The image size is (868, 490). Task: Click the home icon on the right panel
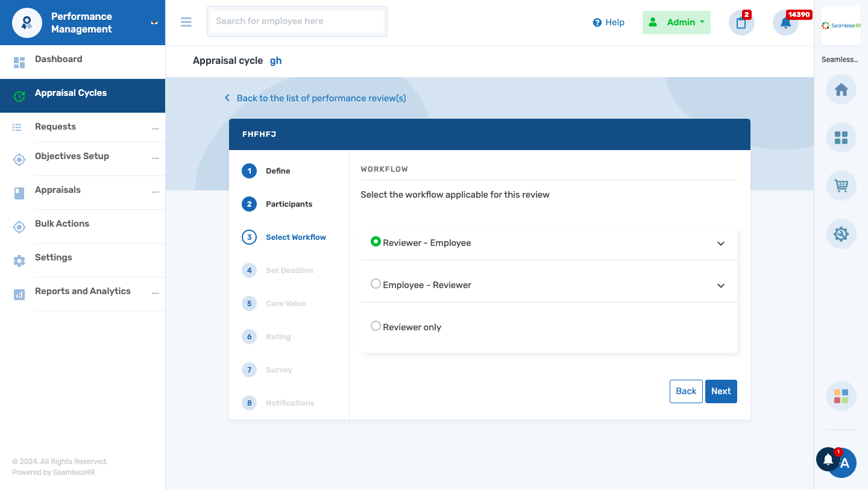click(841, 89)
